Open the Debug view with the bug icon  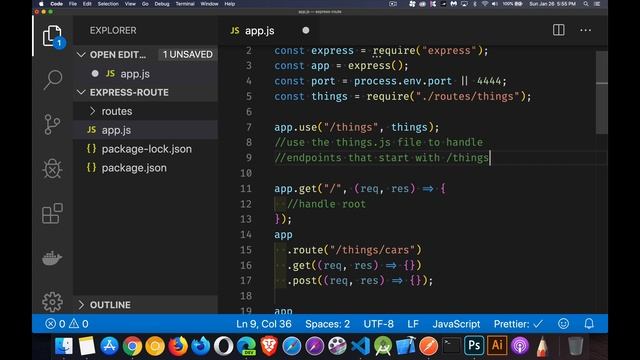(52, 168)
